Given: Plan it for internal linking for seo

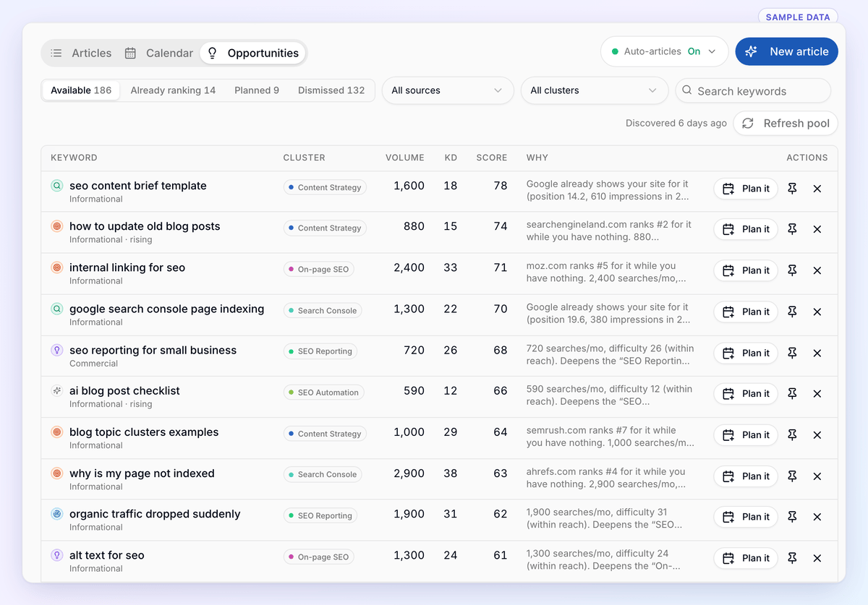Looking at the screenshot, I should pos(746,270).
